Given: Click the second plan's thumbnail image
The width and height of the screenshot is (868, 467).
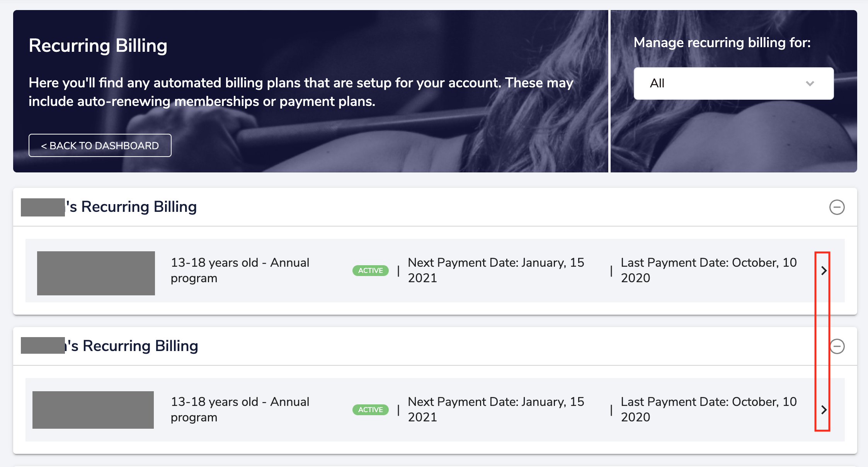Looking at the screenshot, I should click(93, 410).
